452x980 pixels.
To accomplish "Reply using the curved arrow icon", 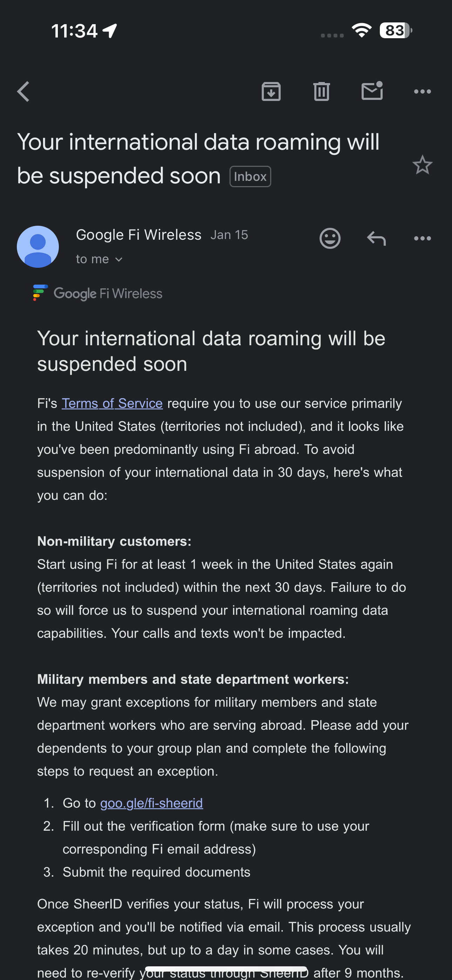I will [x=376, y=239].
